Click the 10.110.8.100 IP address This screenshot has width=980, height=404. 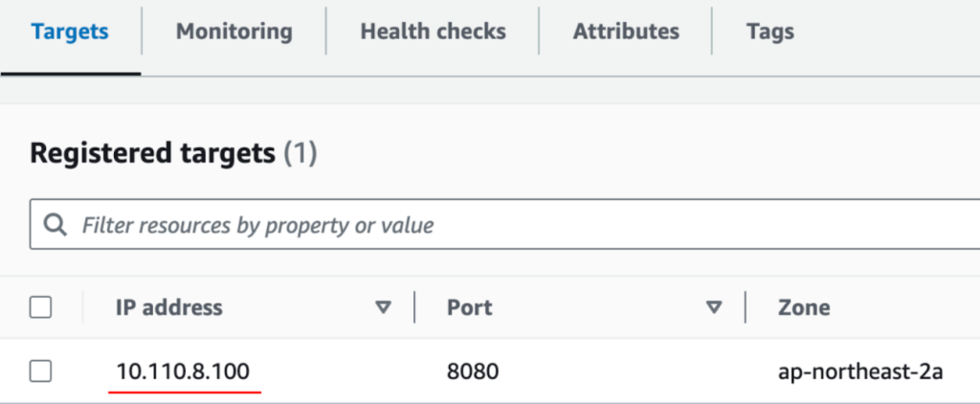(187, 370)
